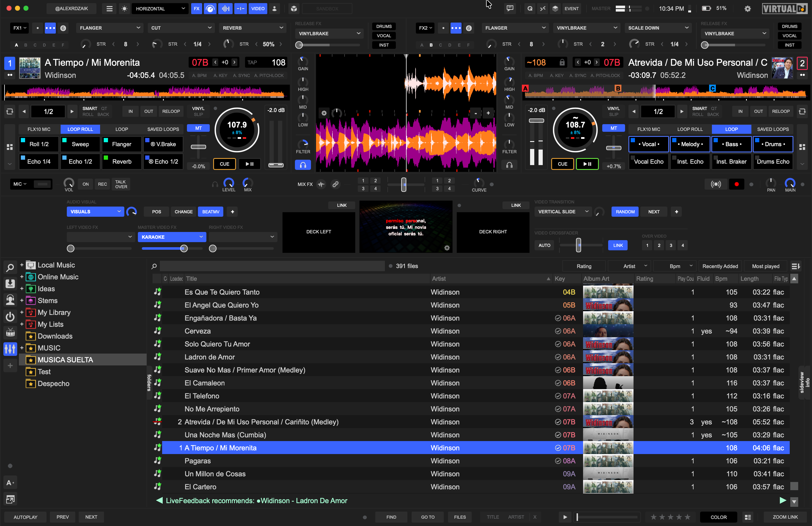Open the KARAOKE master video FX dropdown

172,237
